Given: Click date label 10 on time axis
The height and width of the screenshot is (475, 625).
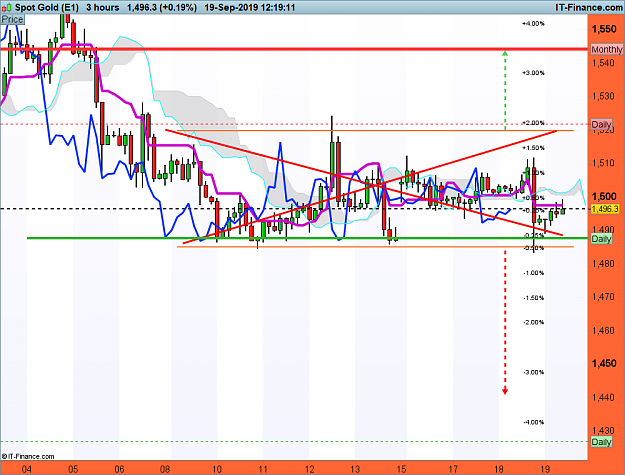Looking at the screenshot, I should click(216, 469).
